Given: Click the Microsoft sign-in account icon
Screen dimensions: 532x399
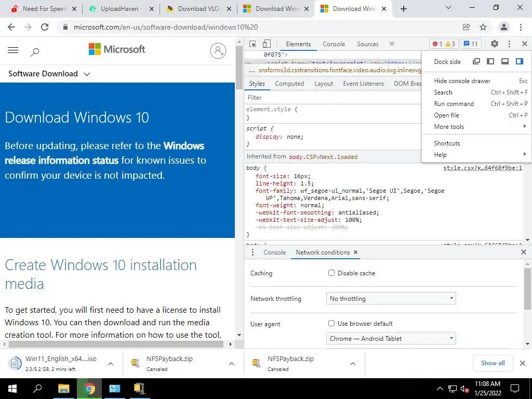Looking at the screenshot, I should click(x=218, y=51).
